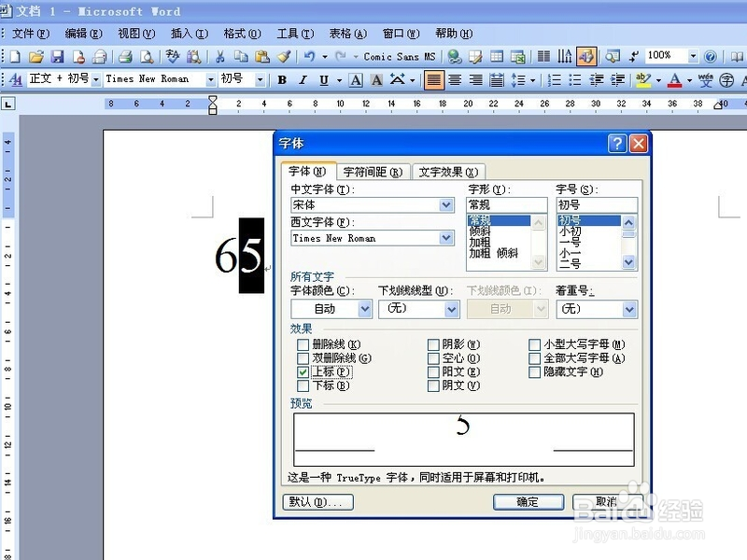This screenshot has width=747, height=560.
Task: Click the tab-stop selector on the ruler
Action: pyautogui.click(x=8, y=104)
